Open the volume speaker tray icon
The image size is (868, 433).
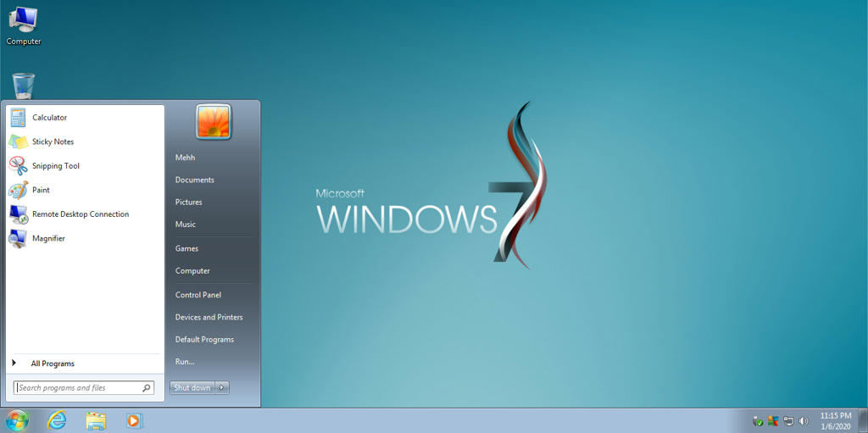click(x=804, y=421)
